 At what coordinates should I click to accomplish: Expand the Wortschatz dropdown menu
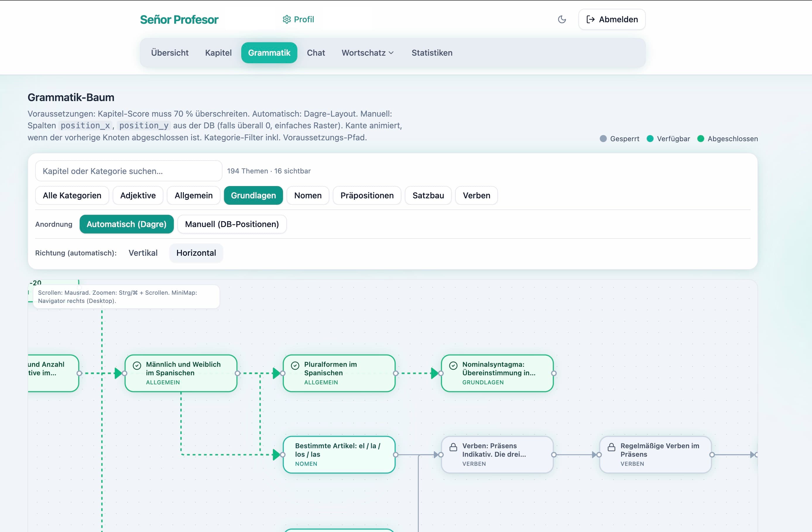[x=368, y=53]
